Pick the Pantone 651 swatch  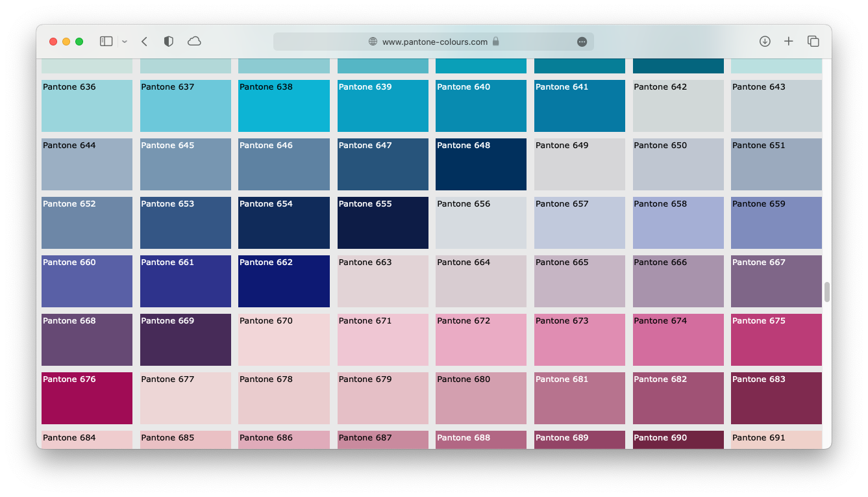(776, 164)
